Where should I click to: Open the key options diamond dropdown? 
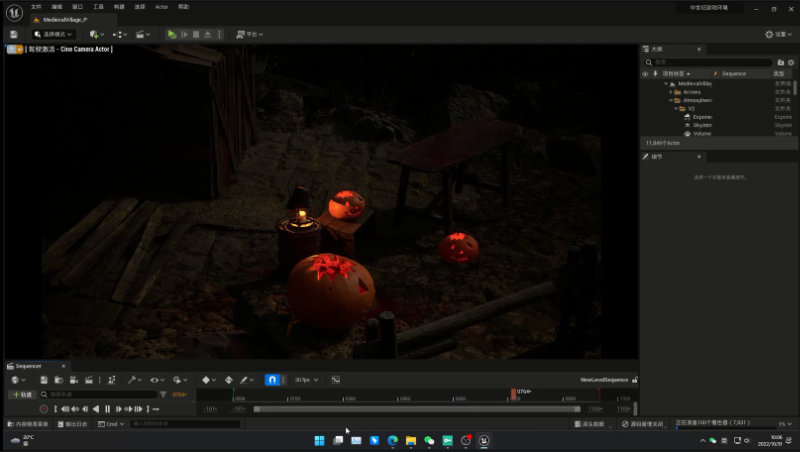click(x=209, y=380)
